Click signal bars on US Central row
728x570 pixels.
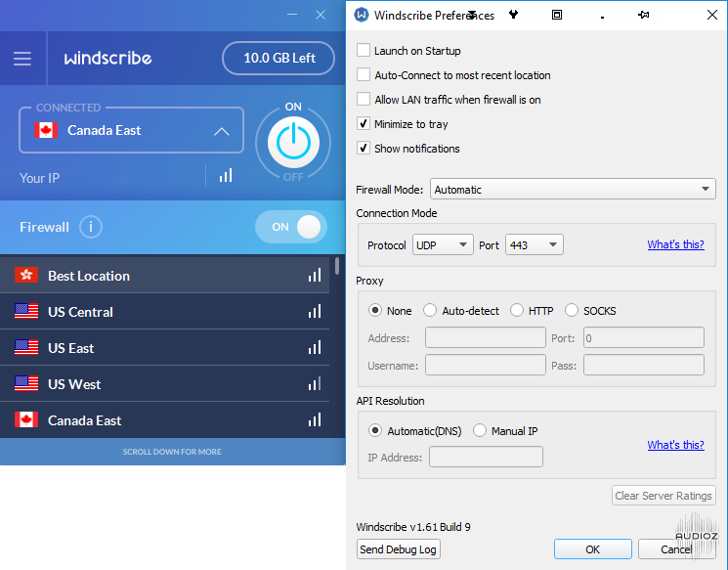(x=315, y=311)
